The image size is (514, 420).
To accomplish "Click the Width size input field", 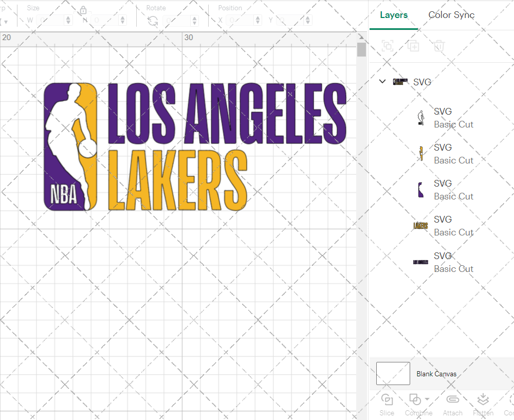I will (x=51, y=21).
